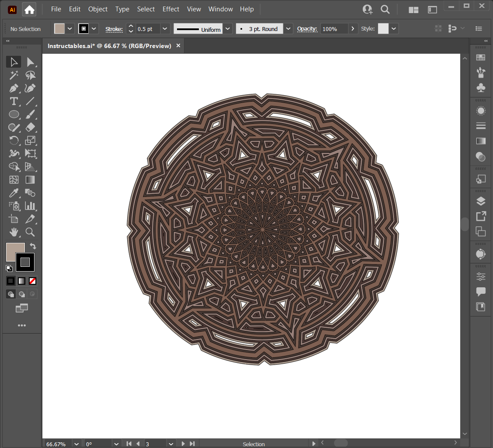Pick the Eyedropper tool
493x448 pixels.
[14, 193]
